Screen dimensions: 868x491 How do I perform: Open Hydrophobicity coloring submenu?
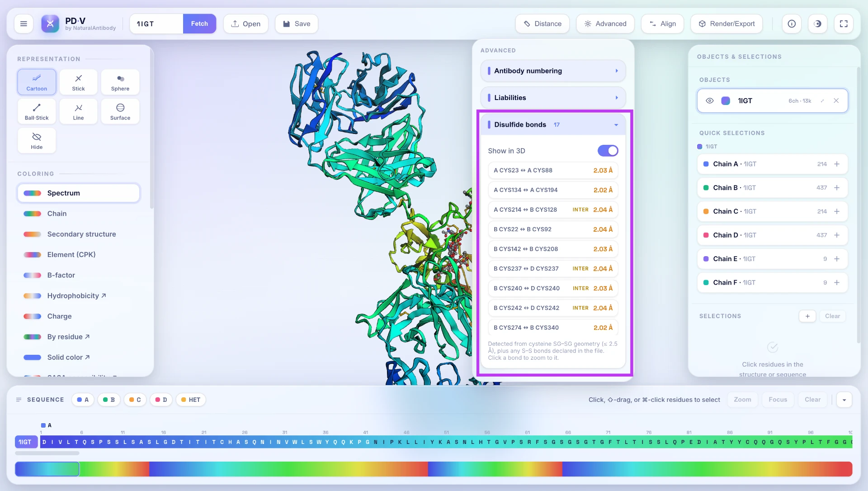point(78,296)
